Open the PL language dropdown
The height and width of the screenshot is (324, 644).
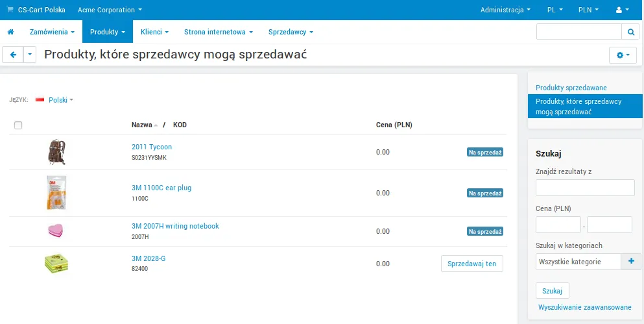(555, 10)
